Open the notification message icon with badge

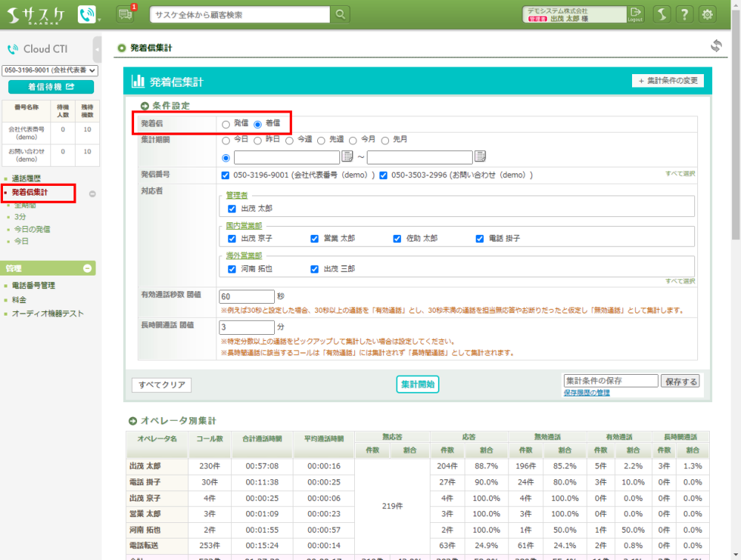(x=126, y=15)
